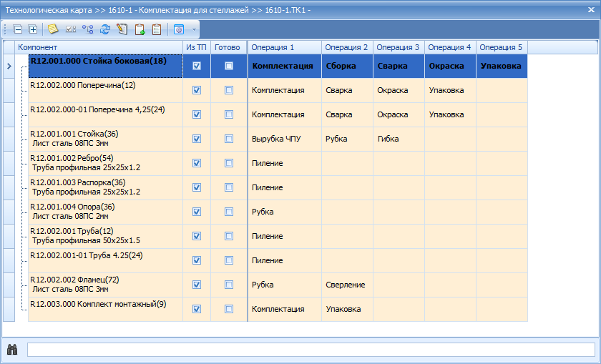This screenshot has width=601, height=364.
Task: Select the R12.001.001 Стойка(36) tree row
Action: (105, 139)
